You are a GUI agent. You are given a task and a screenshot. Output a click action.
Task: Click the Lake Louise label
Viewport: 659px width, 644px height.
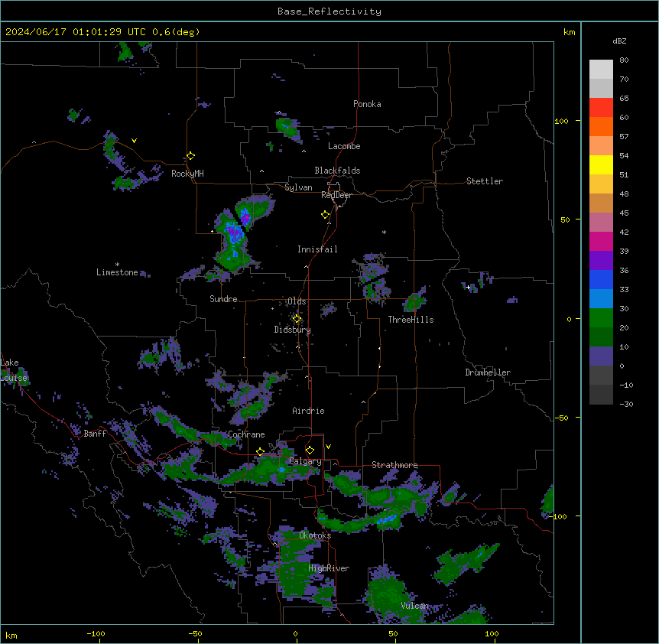point(15,370)
